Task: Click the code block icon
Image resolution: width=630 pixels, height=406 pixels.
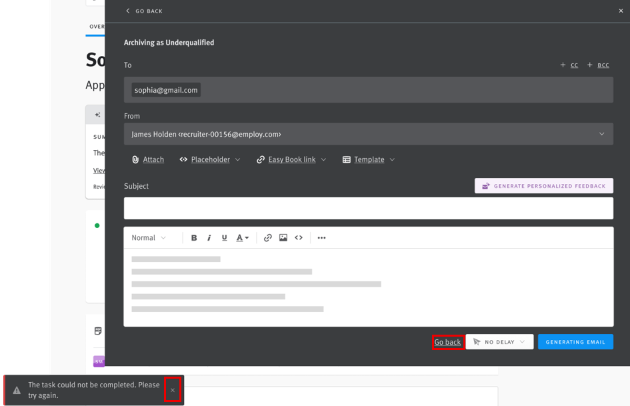Action: tap(297, 237)
